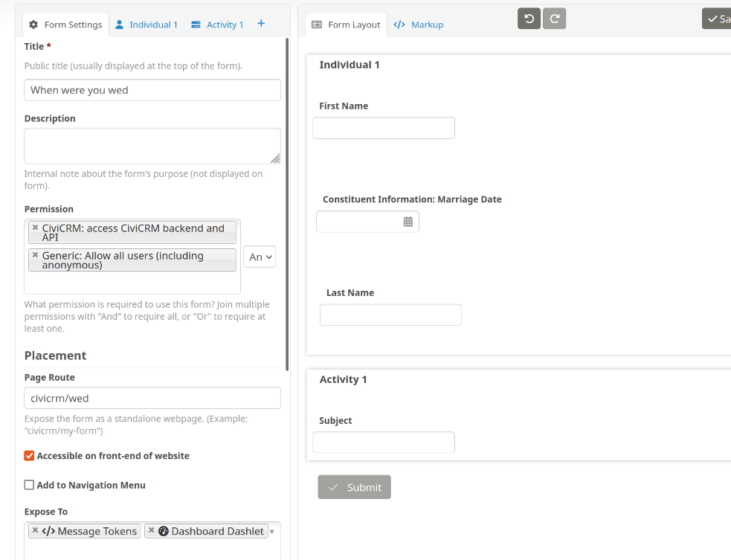
Task: Click the First Name field label
Action: [344, 106]
